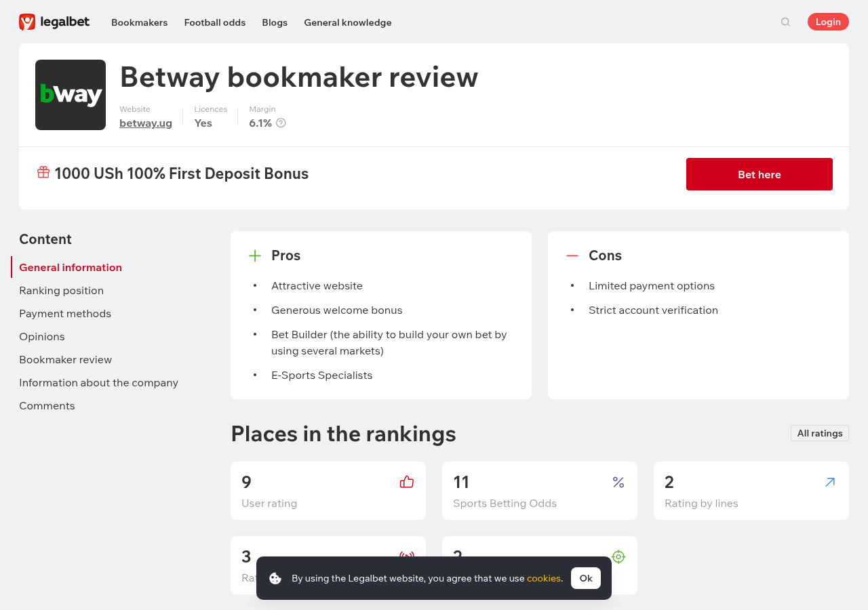Jump to General information section
The width and height of the screenshot is (868, 610).
[71, 267]
